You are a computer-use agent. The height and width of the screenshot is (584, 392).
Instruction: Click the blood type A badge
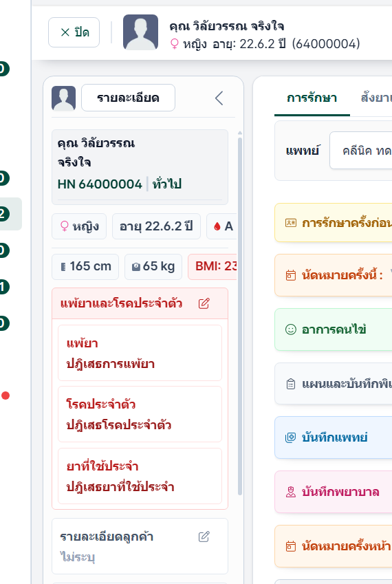223,226
